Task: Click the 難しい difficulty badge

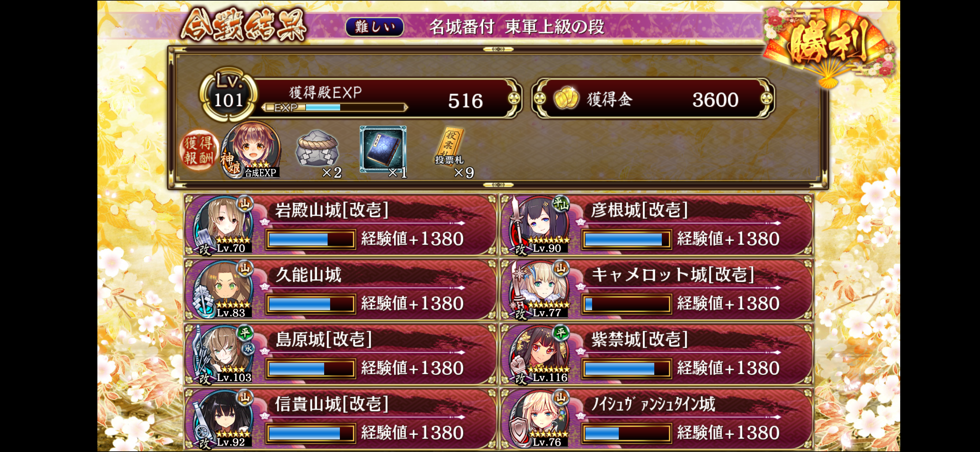Action: (375, 27)
